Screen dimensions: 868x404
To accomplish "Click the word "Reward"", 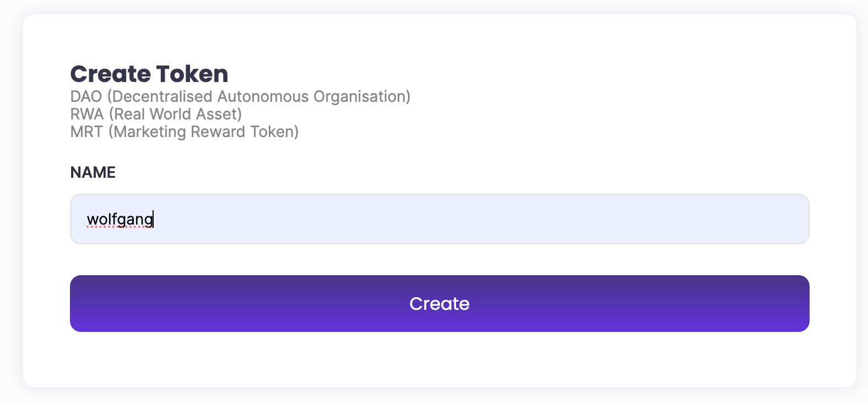I will click(x=218, y=132).
